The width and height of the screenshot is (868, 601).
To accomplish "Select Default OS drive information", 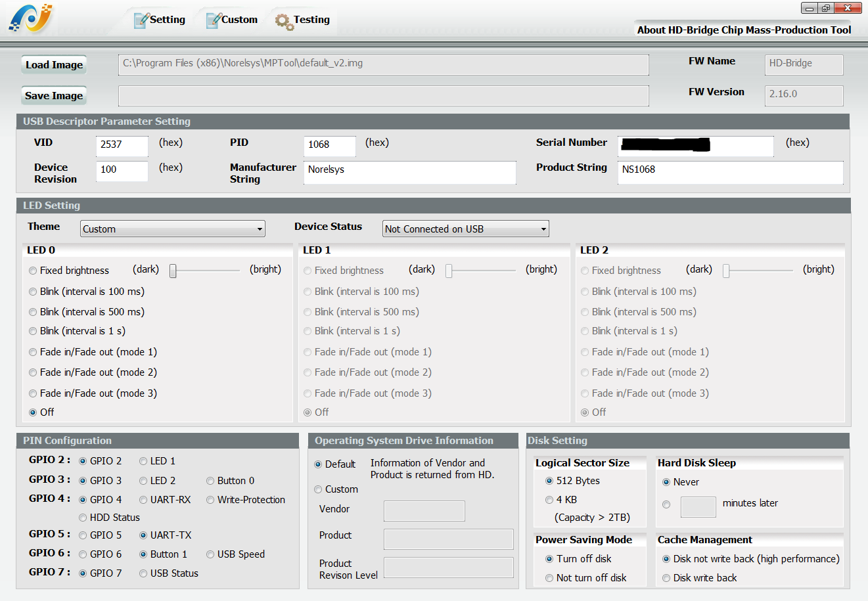I will [334, 464].
